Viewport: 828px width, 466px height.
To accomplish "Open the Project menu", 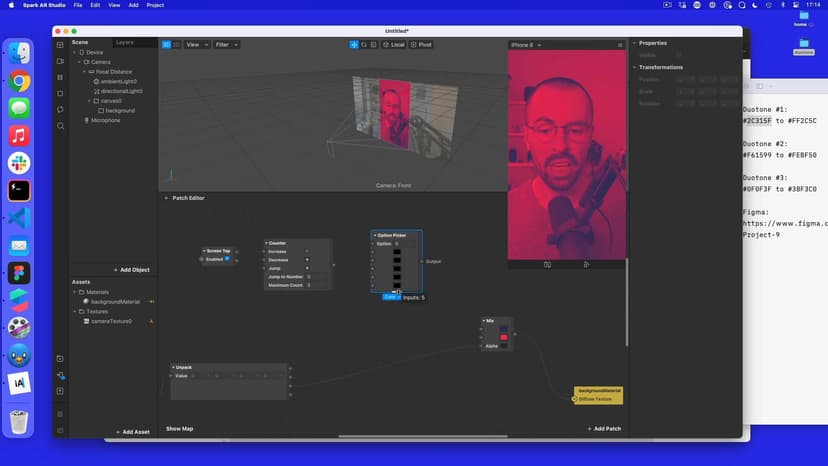I will tap(155, 5).
